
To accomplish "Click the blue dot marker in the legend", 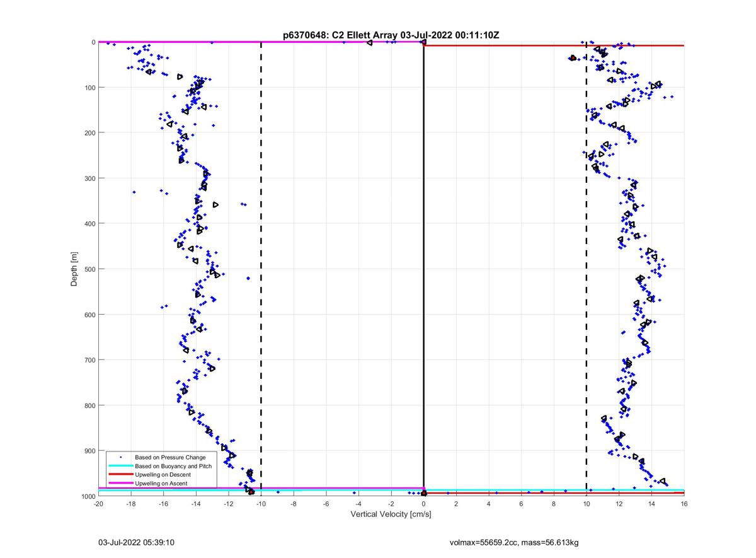I will coord(121,457).
